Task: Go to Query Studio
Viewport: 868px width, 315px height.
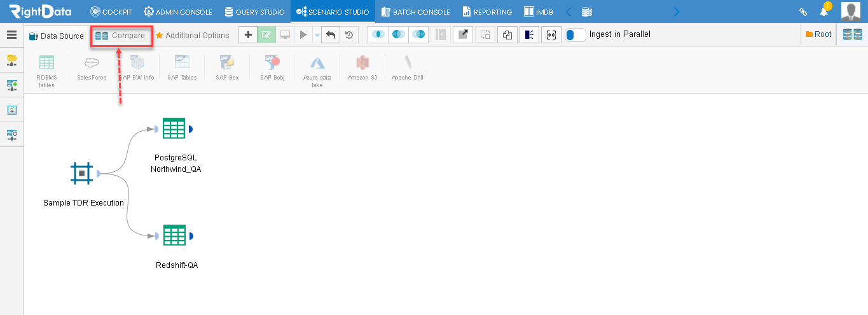Action: pyautogui.click(x=254, y=11)
